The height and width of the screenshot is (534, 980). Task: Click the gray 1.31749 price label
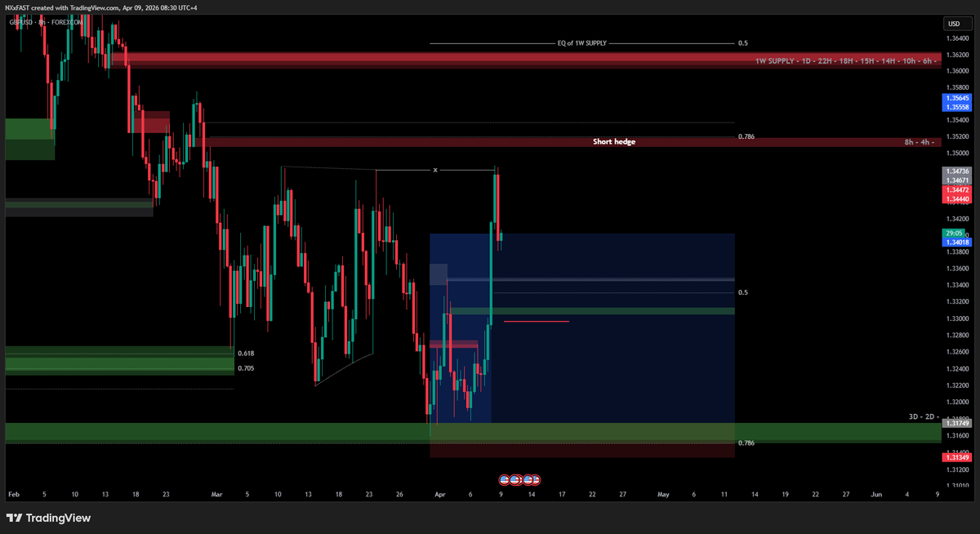click(x=956, y=423)
